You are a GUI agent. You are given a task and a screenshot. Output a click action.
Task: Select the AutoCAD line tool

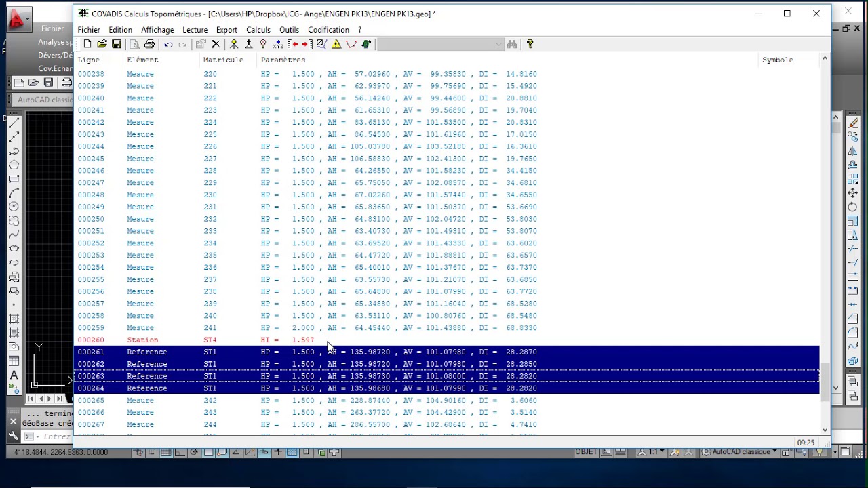click(x=14, y=123)
